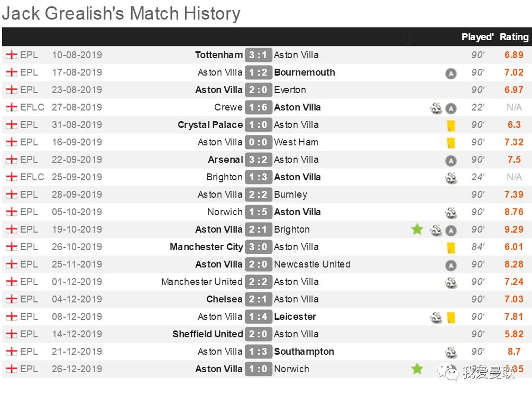Screen dimensions: 532x396
Task: Open the Sheffield United team link
Action: point(208,334)
